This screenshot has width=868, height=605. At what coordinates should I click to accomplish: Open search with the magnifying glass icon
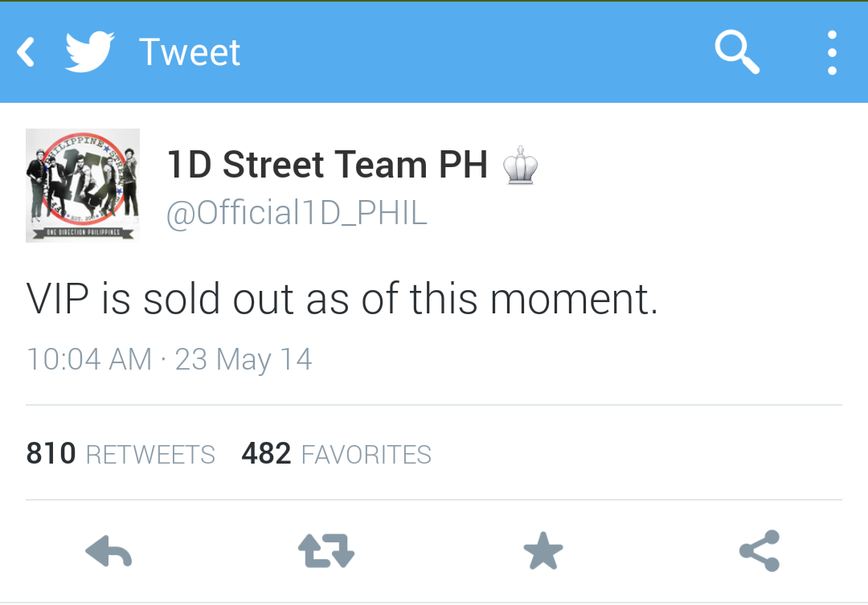pyautogui.click(x=737, y=52)
